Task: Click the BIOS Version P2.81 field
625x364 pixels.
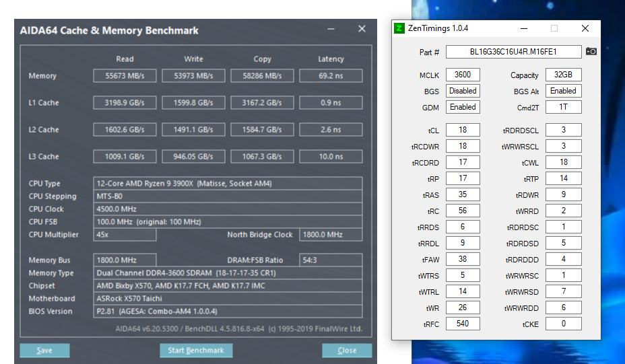Action: click(228, 311)
